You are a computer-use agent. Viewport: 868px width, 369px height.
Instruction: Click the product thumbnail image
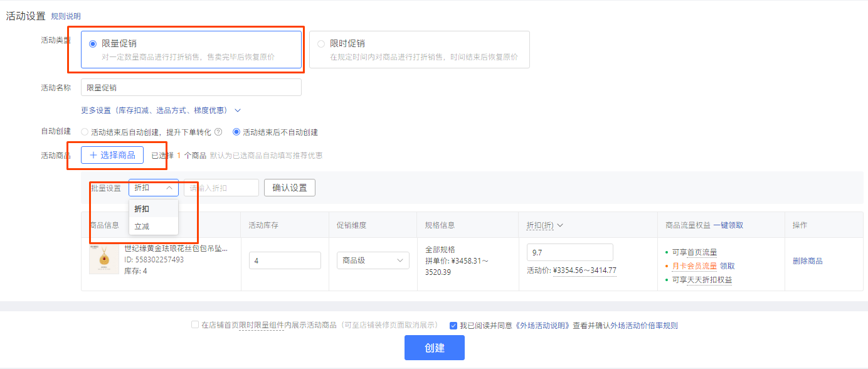coord(103,260)
